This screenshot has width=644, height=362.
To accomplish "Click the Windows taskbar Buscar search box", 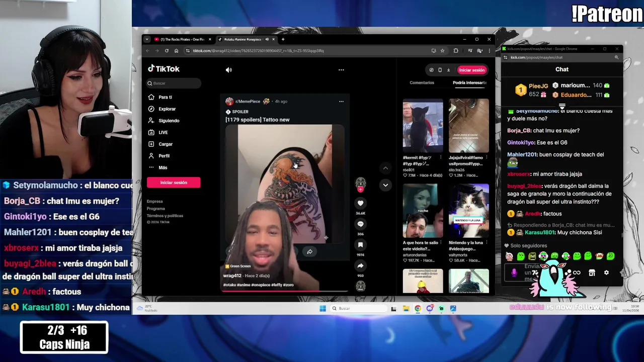I will click(359, 308).
